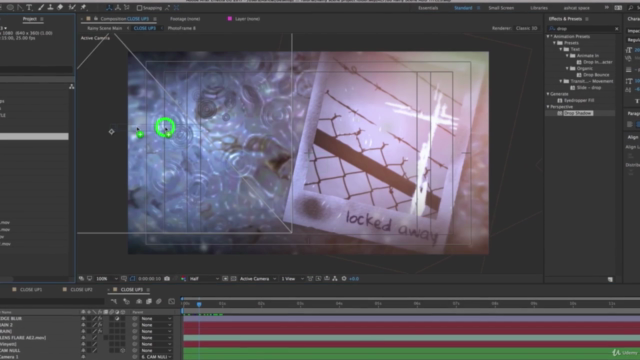This screenshot has width=640, height=360.
Task: Toggle the Motion Blur timeline switch
Action: 159,302
